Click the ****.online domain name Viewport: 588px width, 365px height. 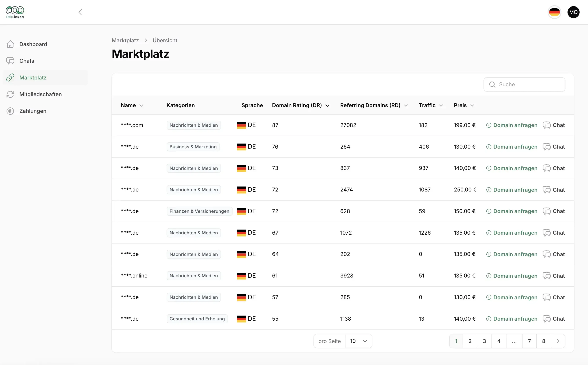134,275
